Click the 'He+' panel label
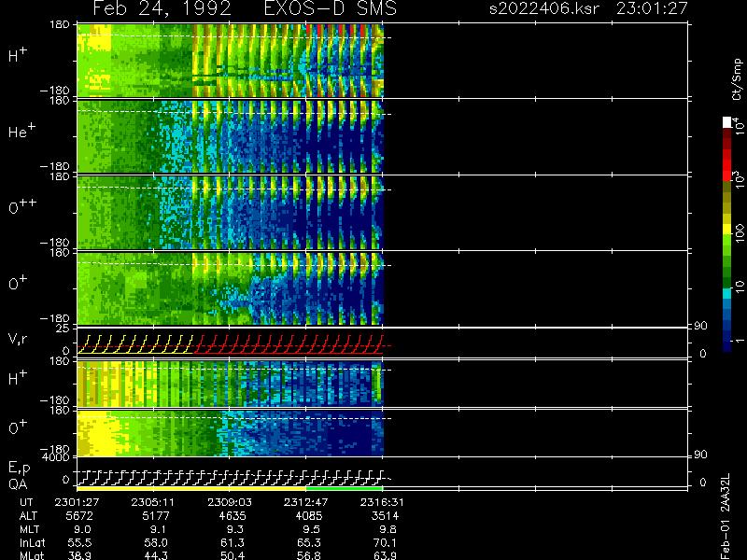Screen dimensions: 747x560 (21, 131)
